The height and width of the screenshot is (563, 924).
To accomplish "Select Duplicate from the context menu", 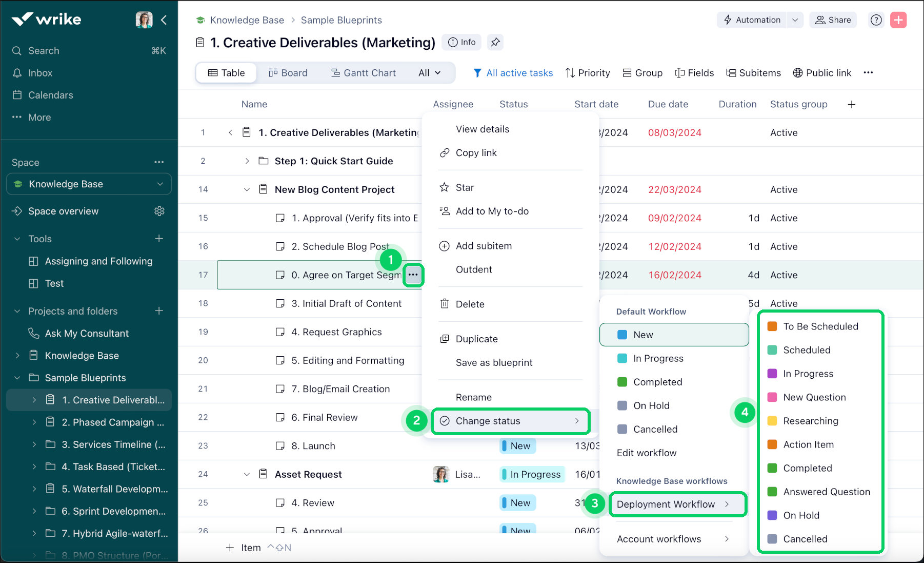I will click(476, 339).
